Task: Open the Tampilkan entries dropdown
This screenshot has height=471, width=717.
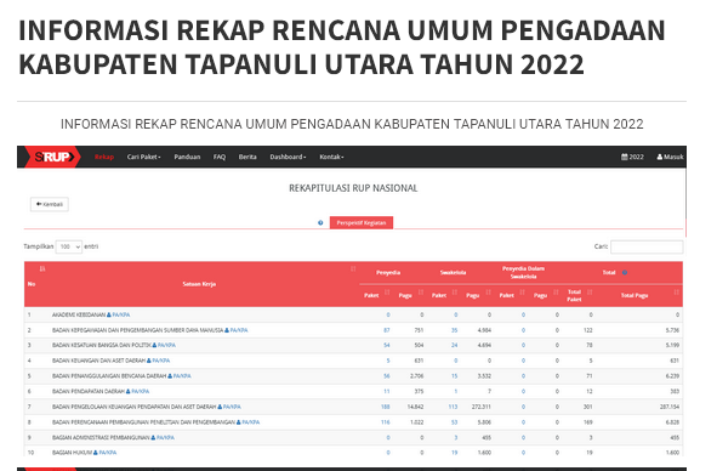Action: click(x=69, y=246)
